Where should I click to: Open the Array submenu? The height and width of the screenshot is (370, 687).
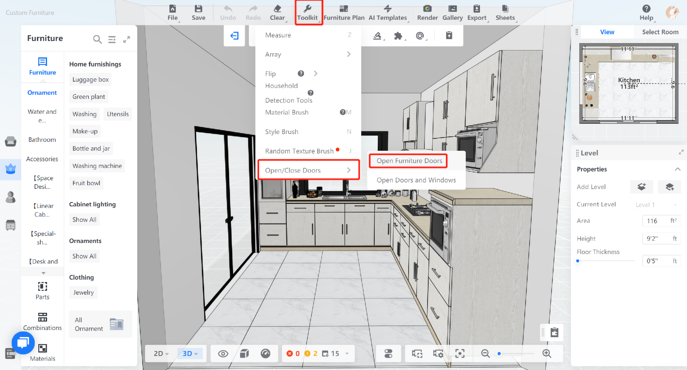pyautogui.click(x=308, y=54)
